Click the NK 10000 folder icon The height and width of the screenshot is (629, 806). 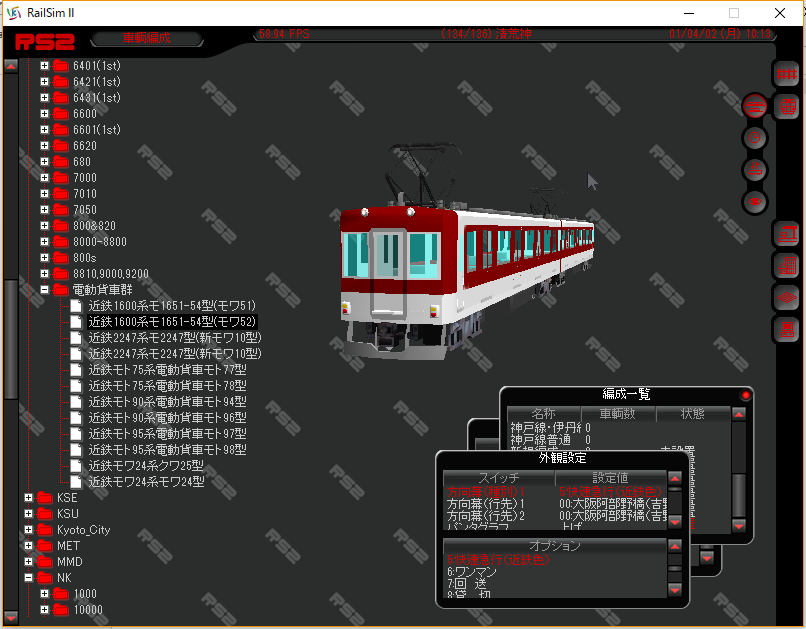click(61, 609)
